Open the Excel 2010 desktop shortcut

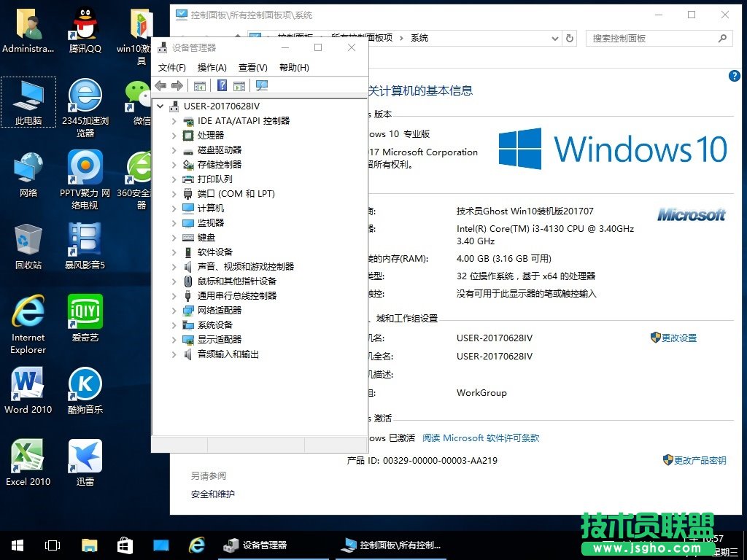(28, 463)
